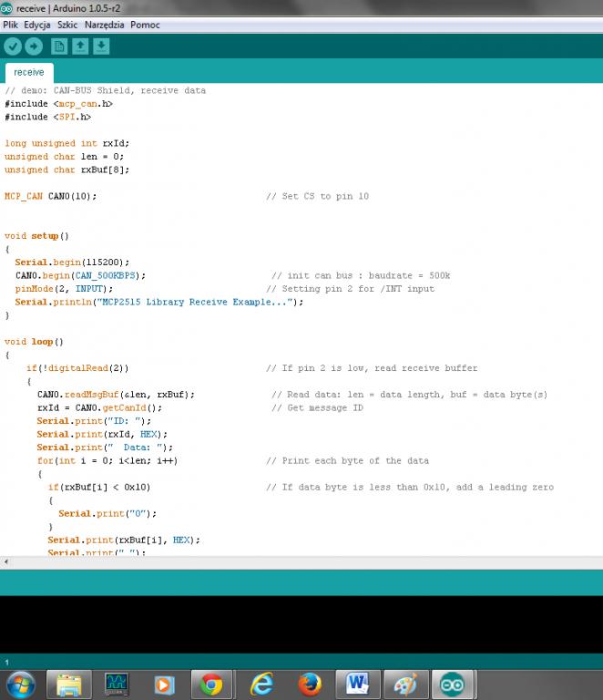Screen dimensions: 603x700
Task: Open Firefox from the taskbar
Action: [x=310, y=685]
